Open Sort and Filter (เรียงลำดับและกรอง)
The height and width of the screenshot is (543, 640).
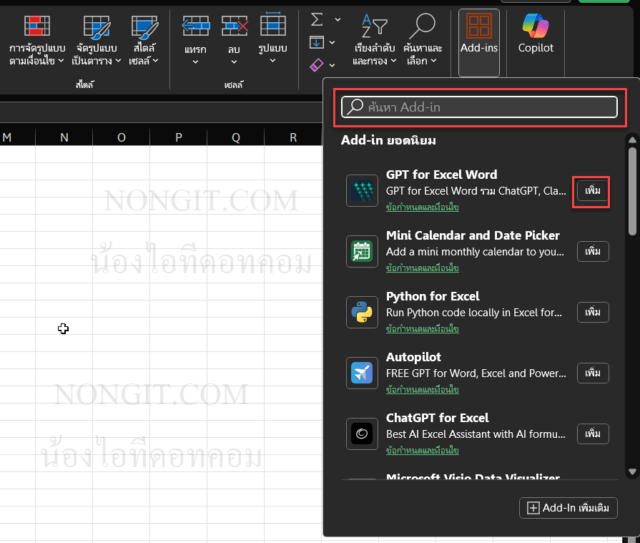[x=374, y=40]
